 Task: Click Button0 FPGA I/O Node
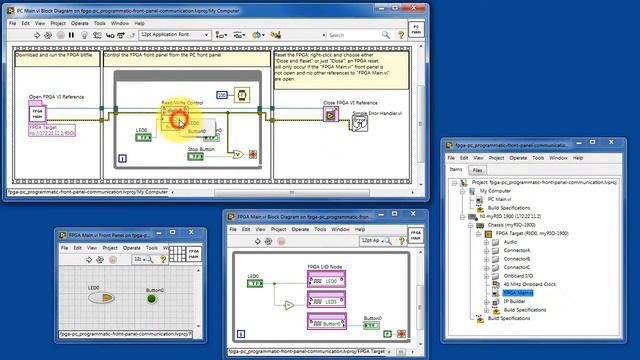pyautogui.click(x=327, y=321)
